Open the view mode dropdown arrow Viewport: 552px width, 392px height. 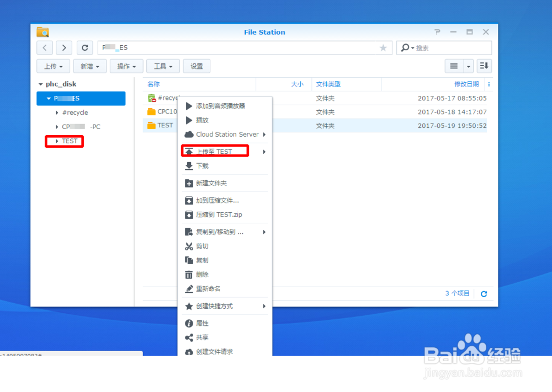468,66
